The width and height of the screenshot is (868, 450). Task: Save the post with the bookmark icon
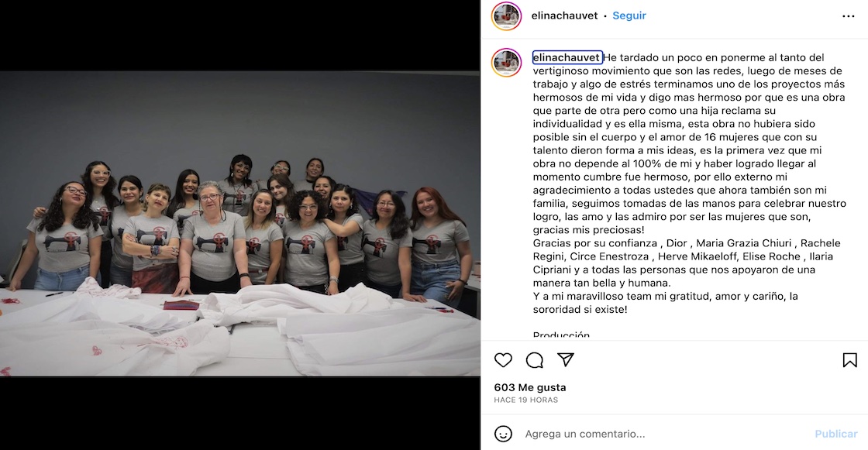[x=849, y=360]
